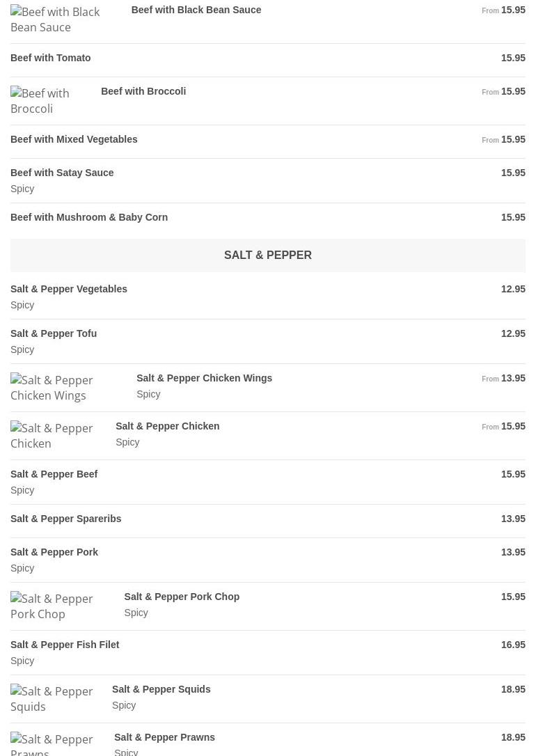Screen dimensions: 536x756
Task: Add Salt & Pepper Spareribs
Action: coord(268,521)
